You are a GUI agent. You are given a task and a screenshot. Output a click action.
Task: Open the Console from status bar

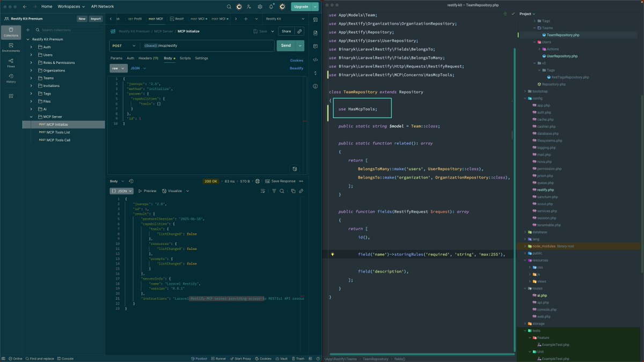pos(65,358)
